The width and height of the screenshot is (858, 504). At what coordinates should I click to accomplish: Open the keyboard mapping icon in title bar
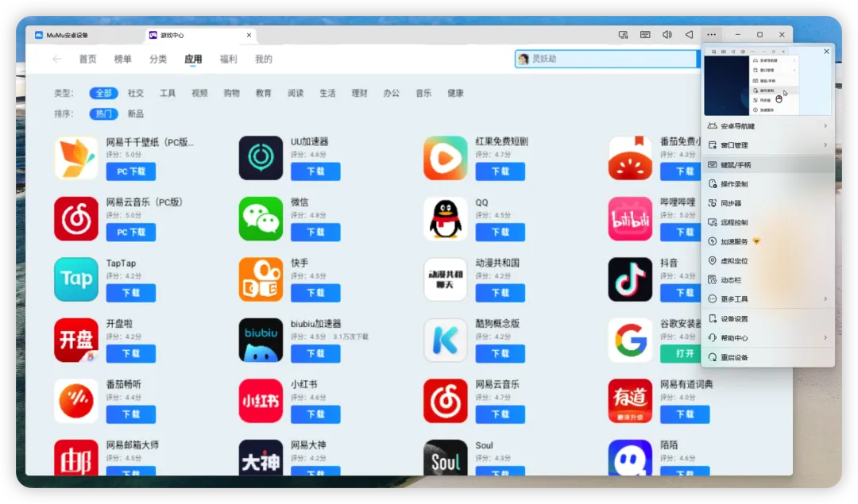[645, 34]
